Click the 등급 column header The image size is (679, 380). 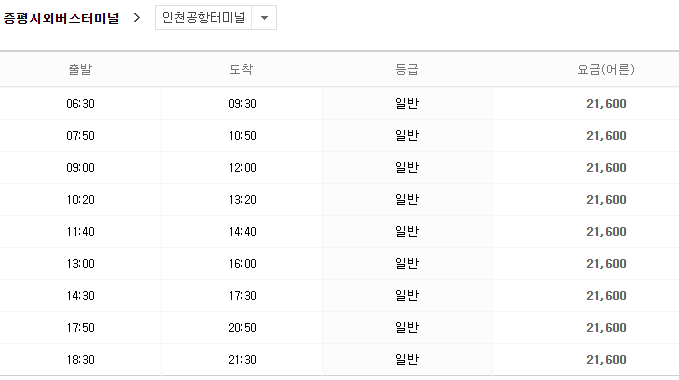(407, 69)
